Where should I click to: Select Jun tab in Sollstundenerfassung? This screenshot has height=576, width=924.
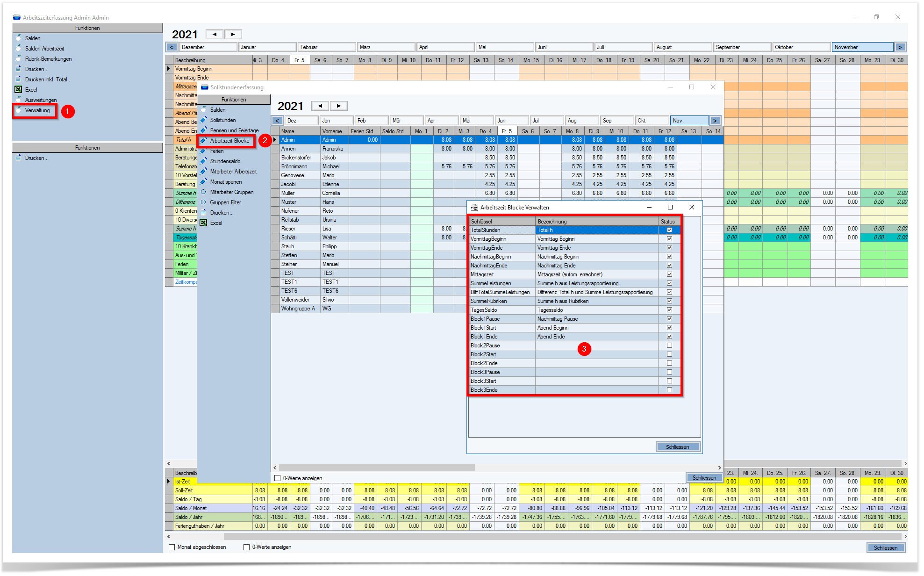point(512,121)
